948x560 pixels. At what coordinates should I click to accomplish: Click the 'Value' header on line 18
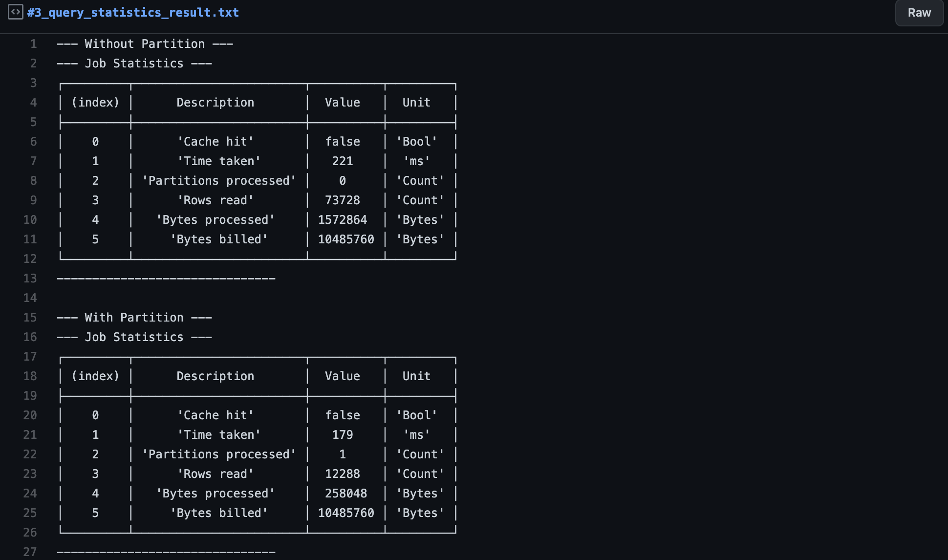[343, 376]
